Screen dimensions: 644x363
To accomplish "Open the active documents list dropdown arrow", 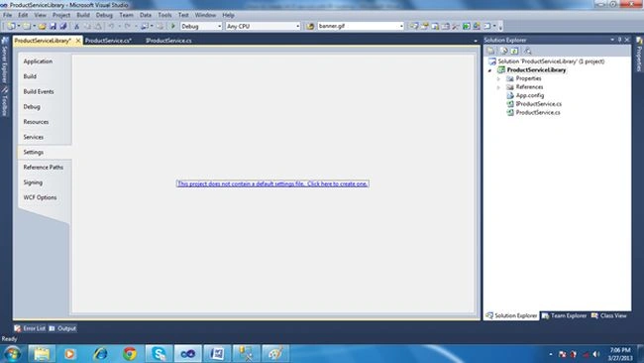I will pyautogui.click(x=476, y=41).
